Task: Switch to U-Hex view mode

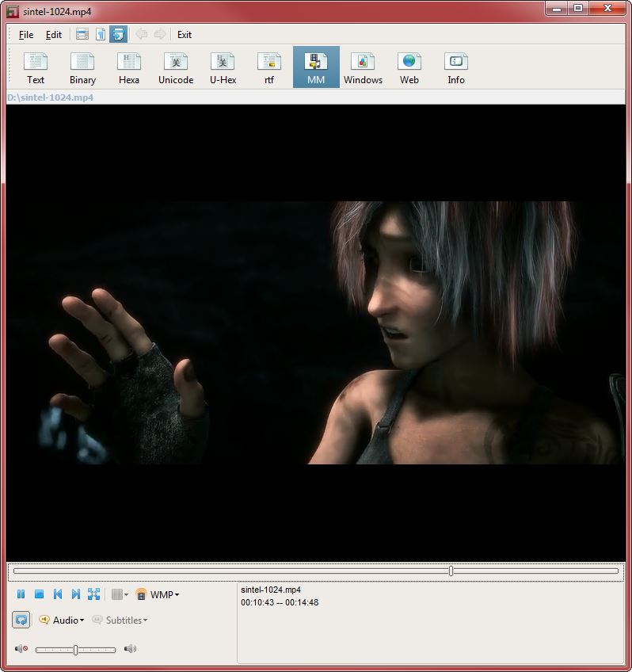Action: [x=223, y=67]
